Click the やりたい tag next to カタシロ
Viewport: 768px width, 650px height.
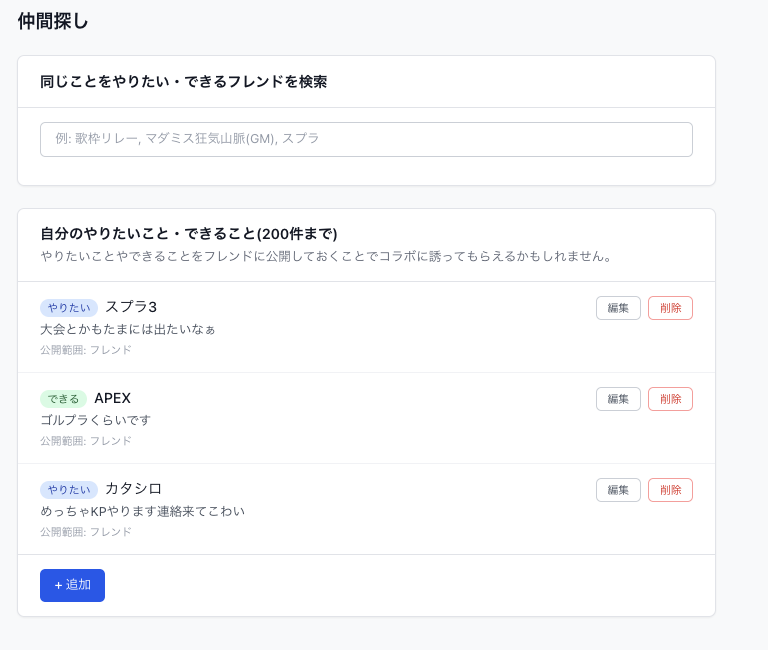[x=69, y=489]
